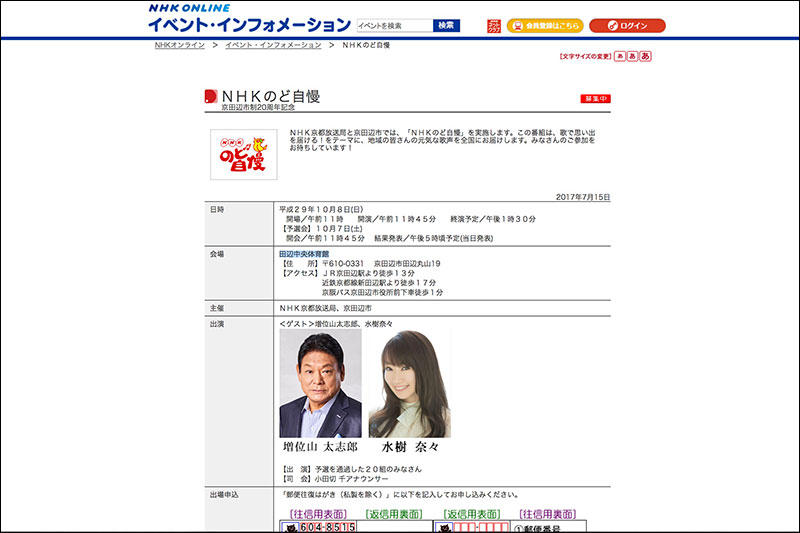Select the large font size icon
Screen dimensions: 800x533
645,57
